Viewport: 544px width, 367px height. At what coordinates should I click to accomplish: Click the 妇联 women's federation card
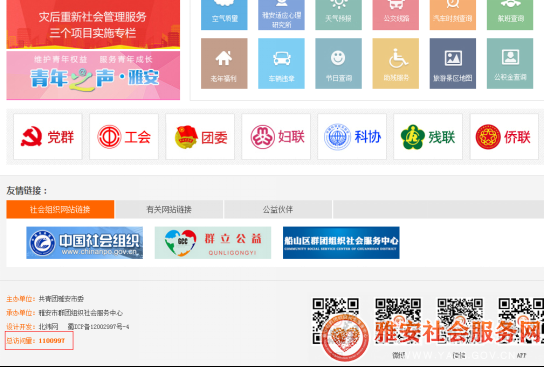coord(276,137)
